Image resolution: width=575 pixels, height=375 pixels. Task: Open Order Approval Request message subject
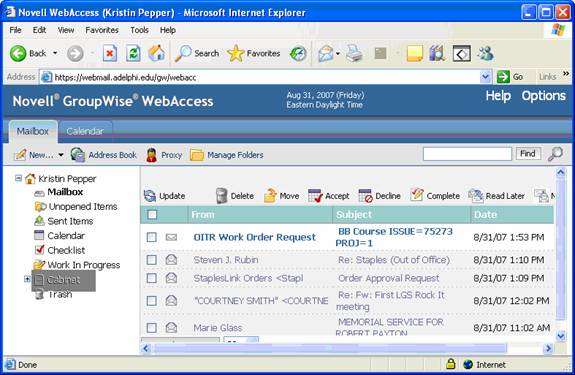(x=388, y=278)
